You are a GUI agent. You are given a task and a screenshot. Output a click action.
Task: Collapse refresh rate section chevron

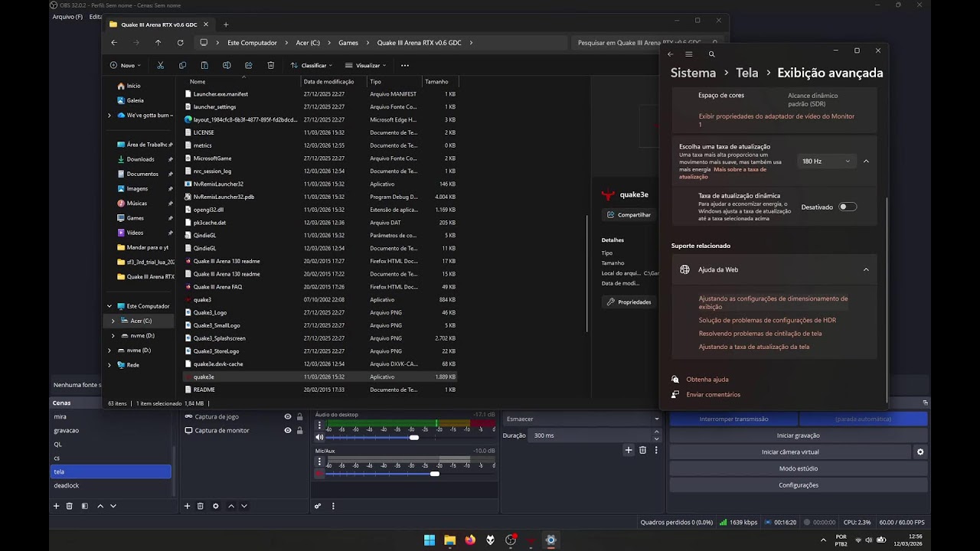[866, 161]
